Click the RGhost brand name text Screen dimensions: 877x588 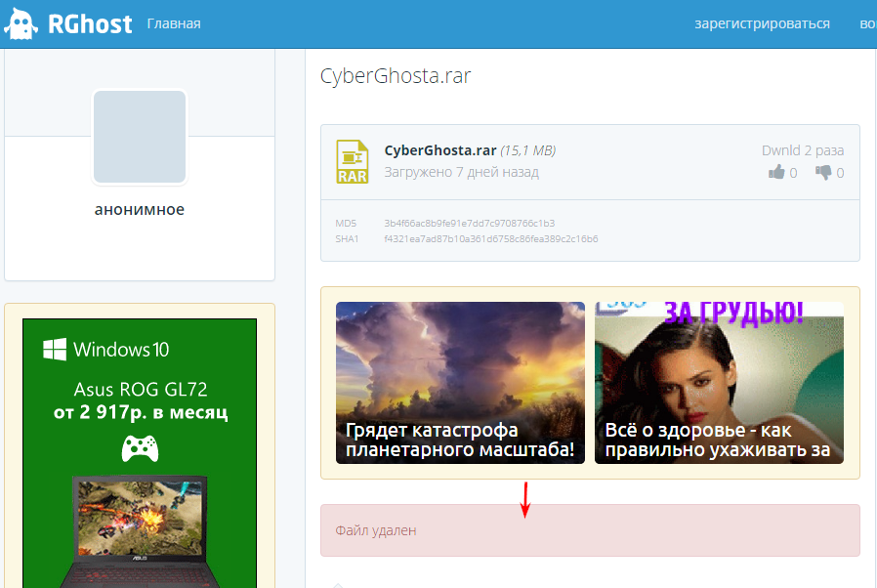pyautogui.click(x=90, y=24)
